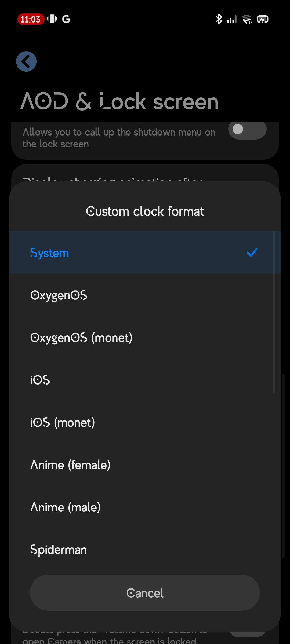The height and width of the screenshot is (644, 290).
Task: Tap the blue checkmark beside System
Action: pyautogui.click(x=252, y=253)
